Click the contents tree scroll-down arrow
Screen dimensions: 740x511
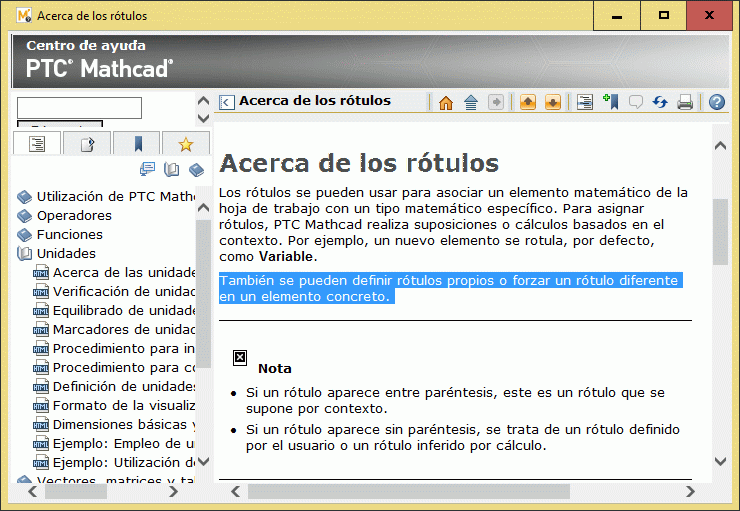click(203, 461)
